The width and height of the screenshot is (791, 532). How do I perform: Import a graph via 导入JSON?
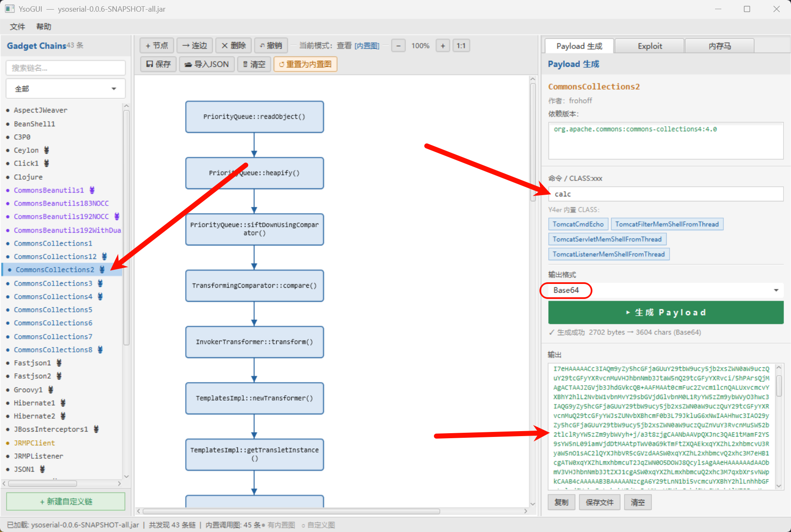pos(207,64)
